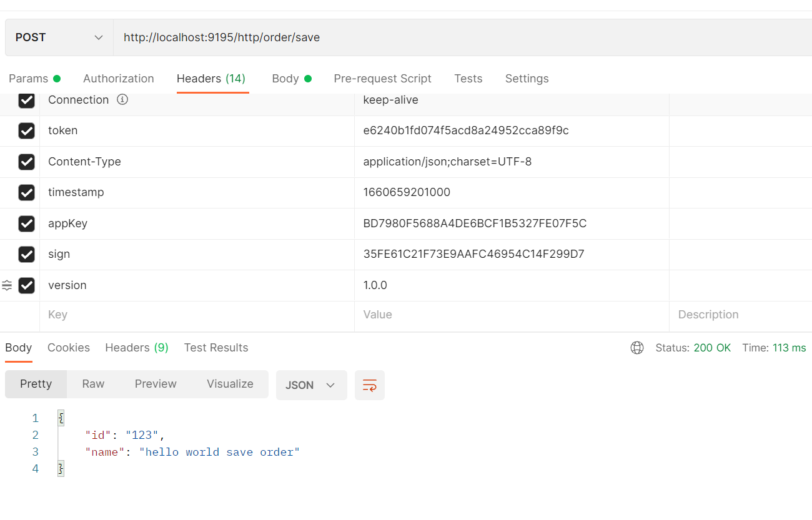Uncheck the token header checkbox
This screenshot has width=812, height=520.
26,131
